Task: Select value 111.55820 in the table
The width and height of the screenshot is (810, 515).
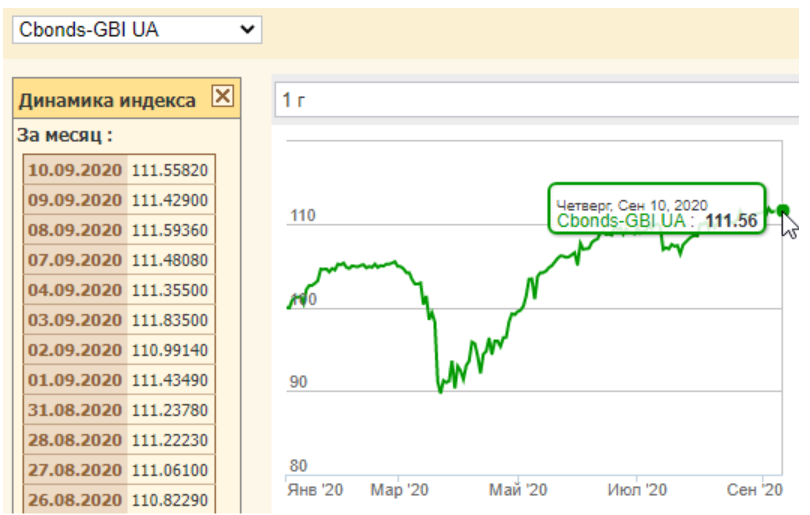Action: (x=170, y=170)
